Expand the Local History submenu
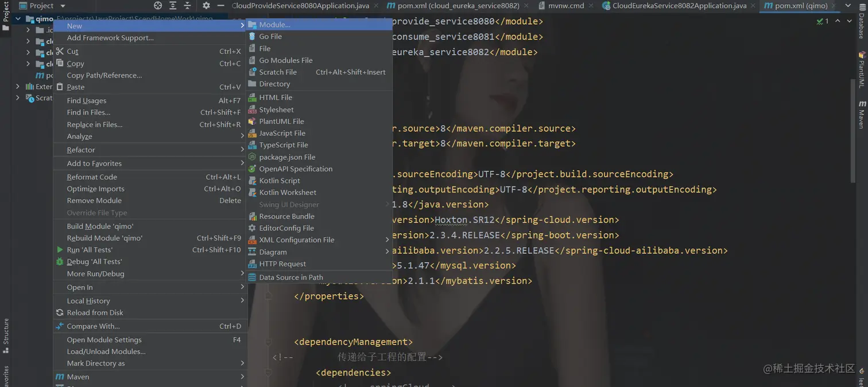The image size is (868, 387). [x=150, y=301]
